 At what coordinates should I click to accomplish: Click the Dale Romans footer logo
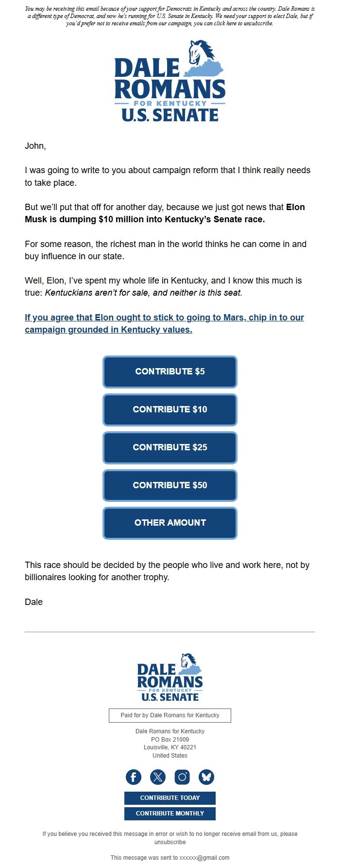pos(170,677)
